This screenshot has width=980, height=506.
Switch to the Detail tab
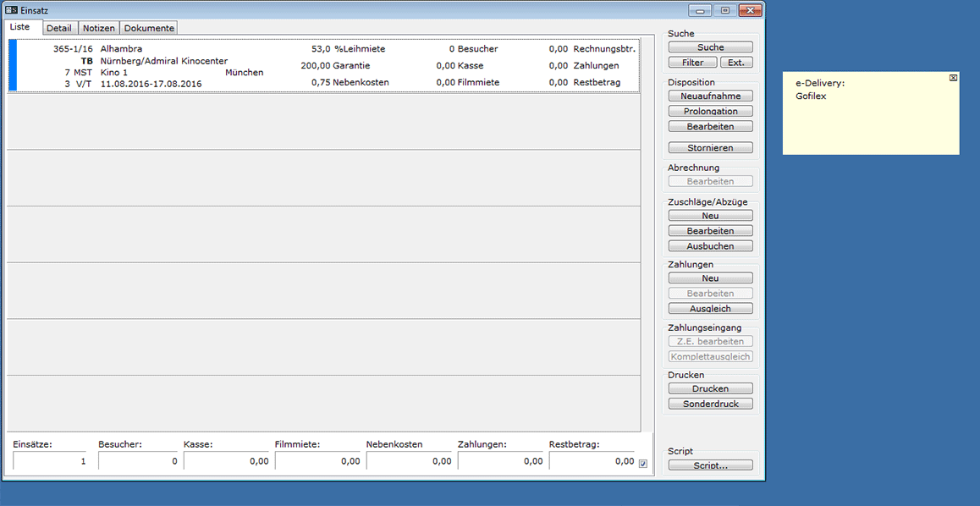59,28
